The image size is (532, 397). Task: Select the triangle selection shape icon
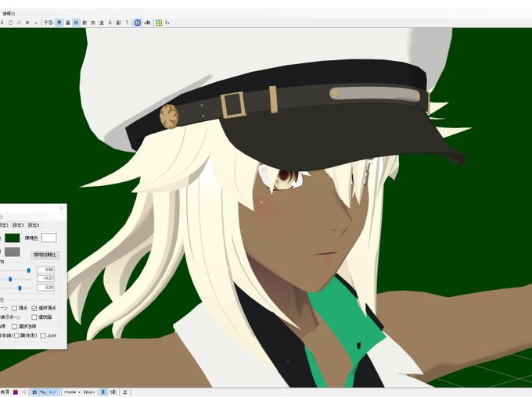pos(19,23)
